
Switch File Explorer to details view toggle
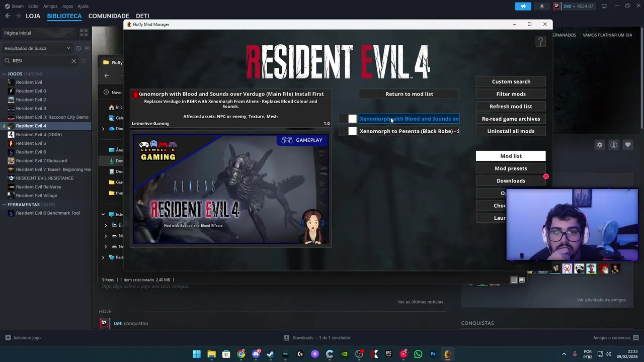click(x=514, y=280)
